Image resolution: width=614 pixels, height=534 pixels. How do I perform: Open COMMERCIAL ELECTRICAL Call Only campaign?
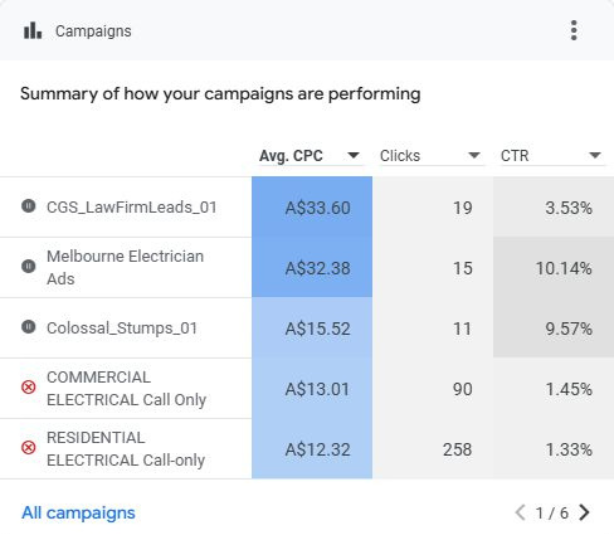tap(126, 388)
